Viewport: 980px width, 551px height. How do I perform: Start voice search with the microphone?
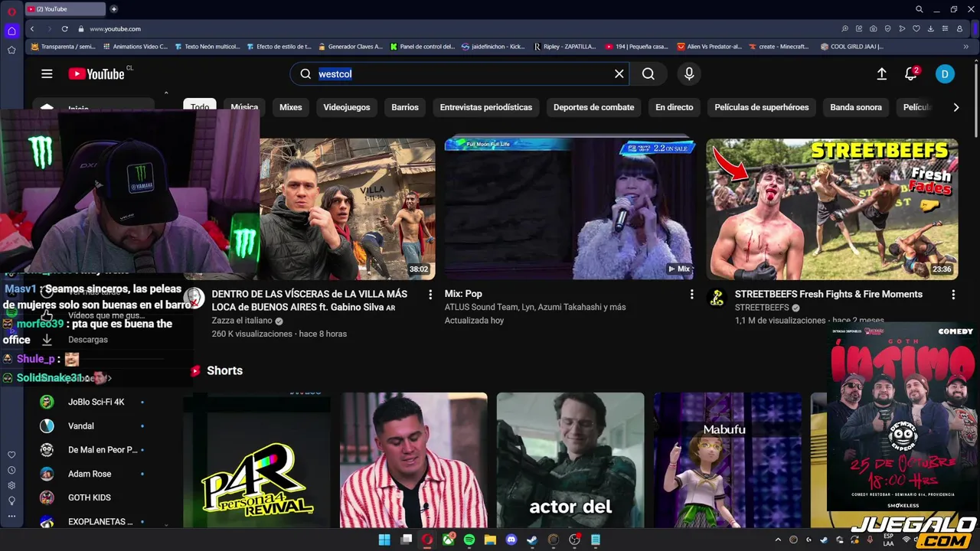pyautogui.click(x=689, y=74)
